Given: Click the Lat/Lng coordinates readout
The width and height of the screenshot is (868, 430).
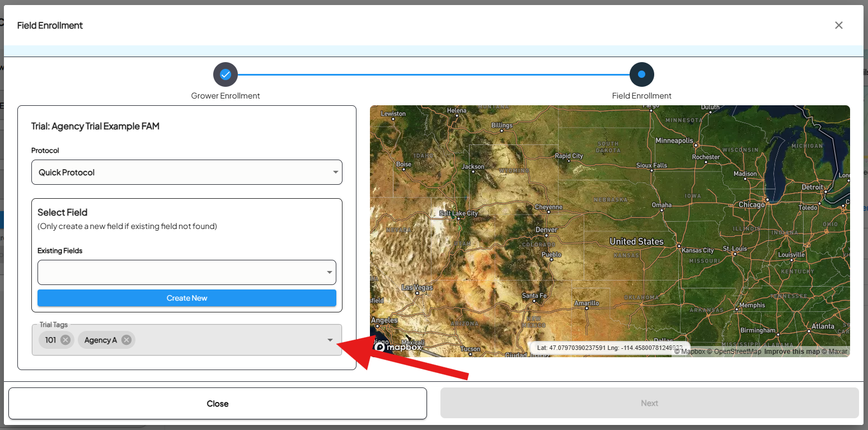Looking at the screenshot, I should [611, 348].
